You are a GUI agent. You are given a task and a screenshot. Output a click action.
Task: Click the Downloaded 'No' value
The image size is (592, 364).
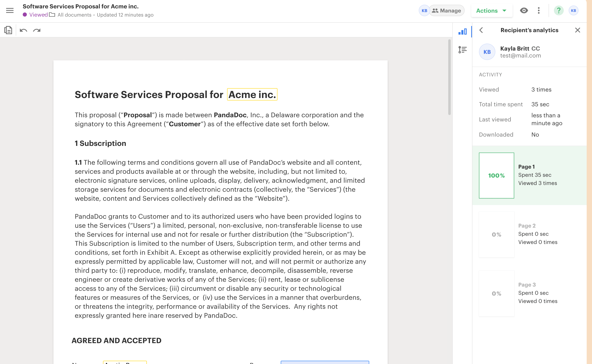[535, 135]
